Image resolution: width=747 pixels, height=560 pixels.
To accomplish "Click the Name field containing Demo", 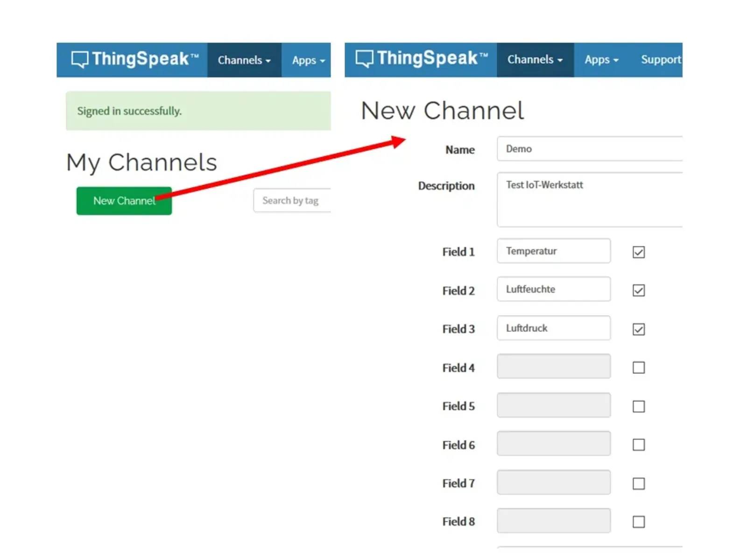I will coord(590,149).
